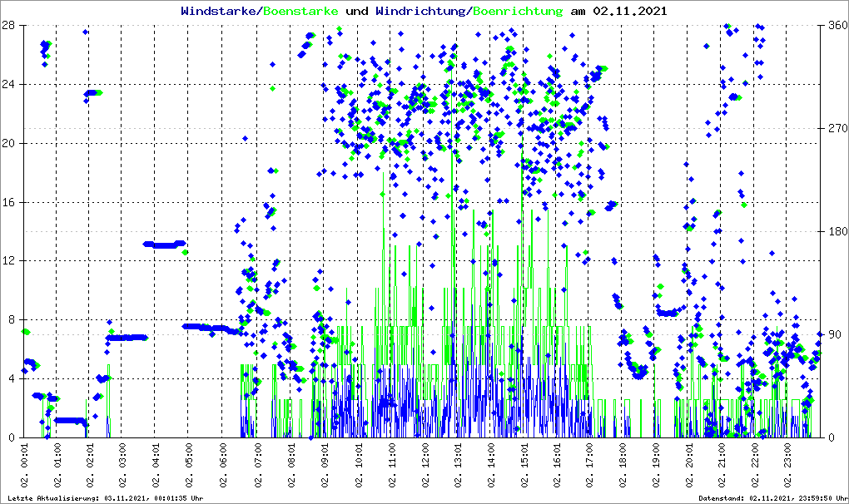Select the blue "Windrichtung" title word

click(420, 12)
